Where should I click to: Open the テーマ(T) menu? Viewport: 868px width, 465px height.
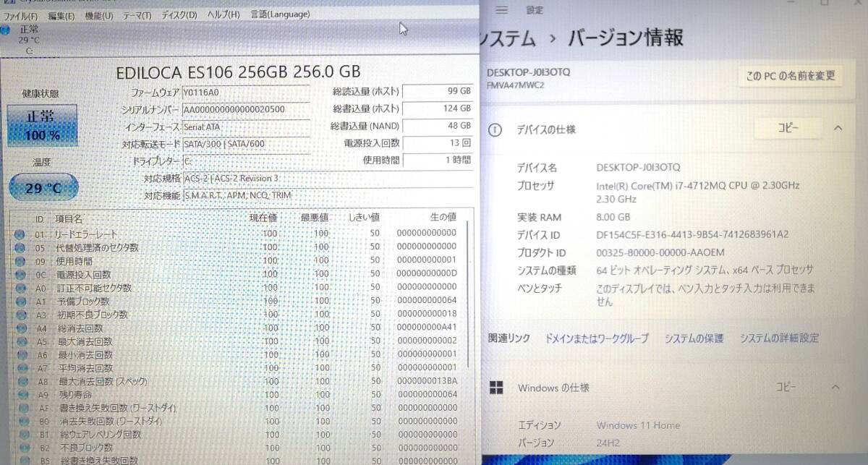pos(137,15)
